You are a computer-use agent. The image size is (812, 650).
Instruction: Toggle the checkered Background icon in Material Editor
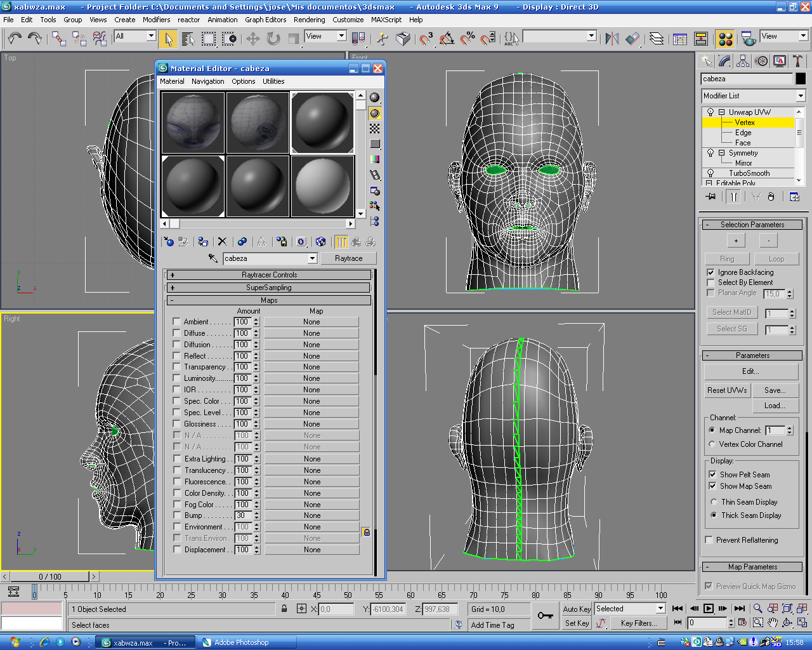coord(375,128)
